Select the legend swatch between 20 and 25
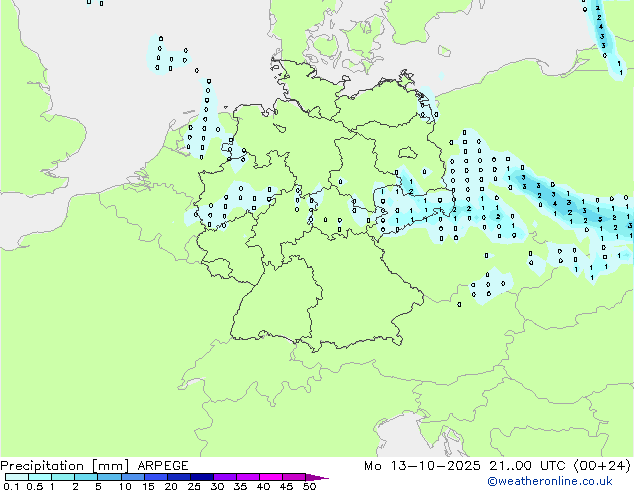Image resolution: width=634 pixels, height=490 pixels. click(179, 477)
